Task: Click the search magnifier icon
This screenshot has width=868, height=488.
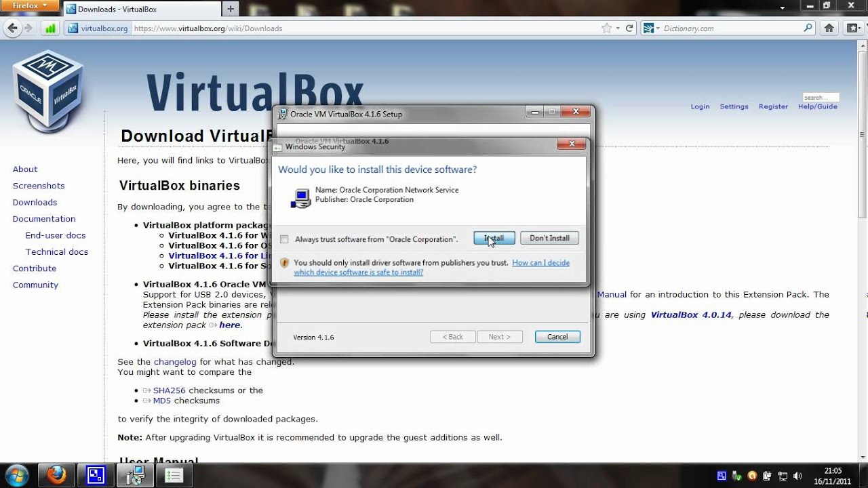Action: [808, 28]
